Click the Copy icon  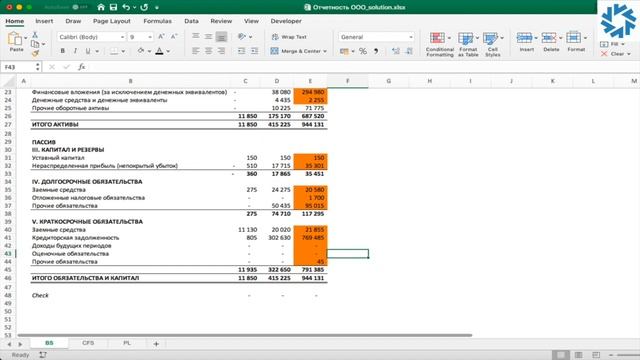click(35, 44)
